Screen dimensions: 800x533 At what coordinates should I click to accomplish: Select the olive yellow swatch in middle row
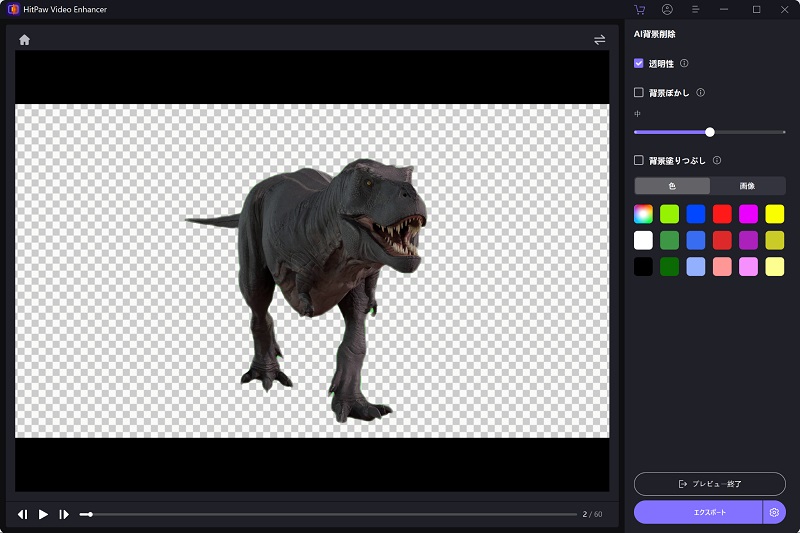click(x=774, y=240)
